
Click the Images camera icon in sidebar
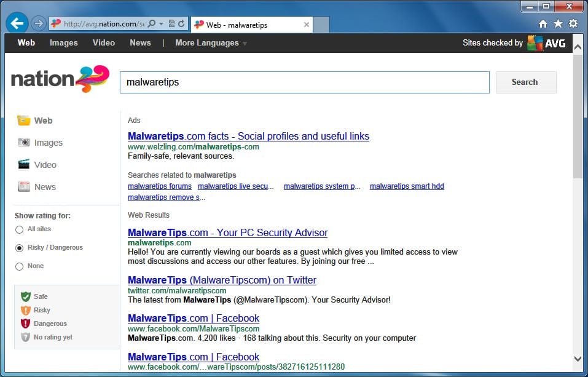click(x=23, y=142)
